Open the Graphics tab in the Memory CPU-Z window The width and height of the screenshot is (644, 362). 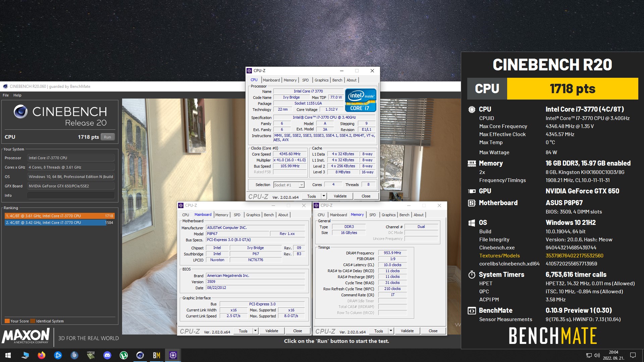point(388,215)
